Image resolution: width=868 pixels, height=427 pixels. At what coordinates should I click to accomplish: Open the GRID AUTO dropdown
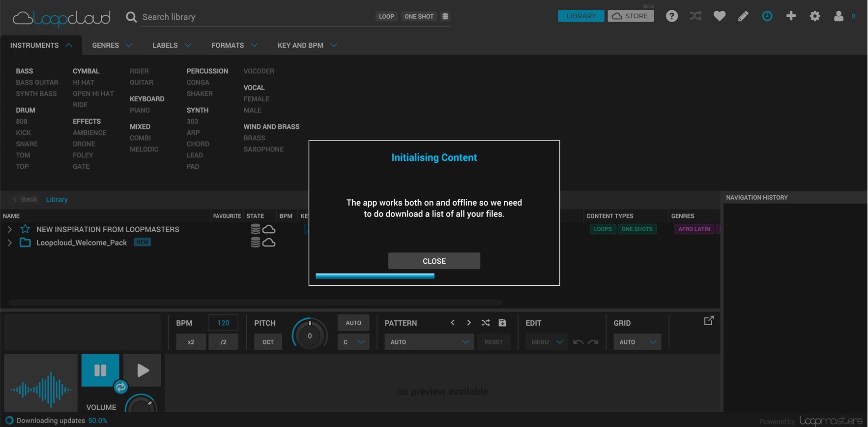[x=637, y=342]
